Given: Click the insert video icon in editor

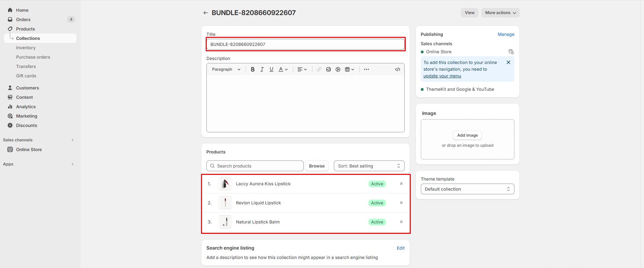Looking at the screenshot, I should 338,69.
